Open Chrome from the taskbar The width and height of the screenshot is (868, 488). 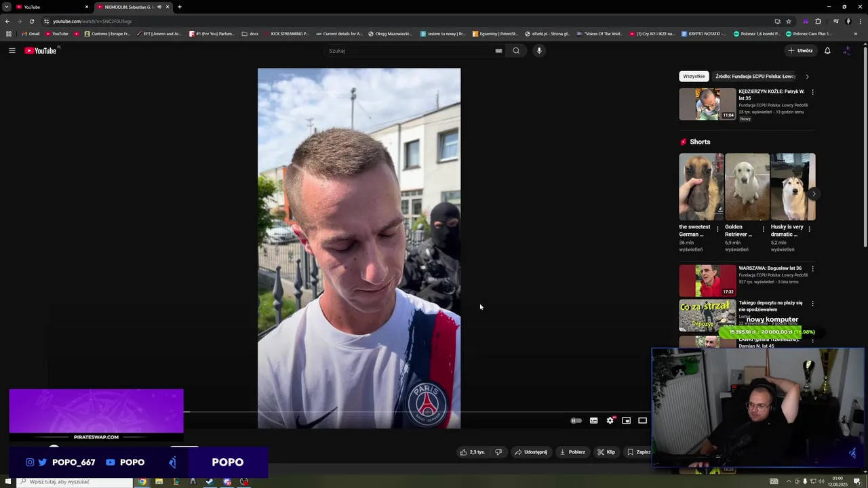(142, 482)
